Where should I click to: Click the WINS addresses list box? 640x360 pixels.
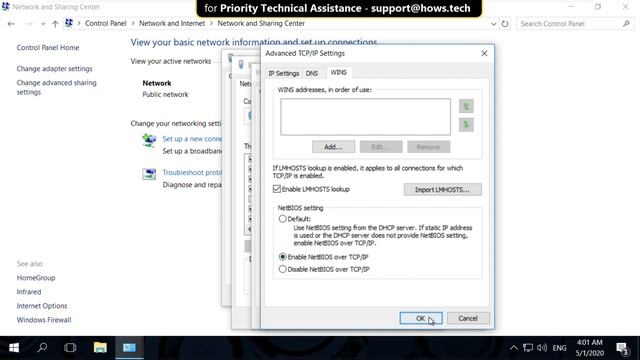[x=366, y=117]
